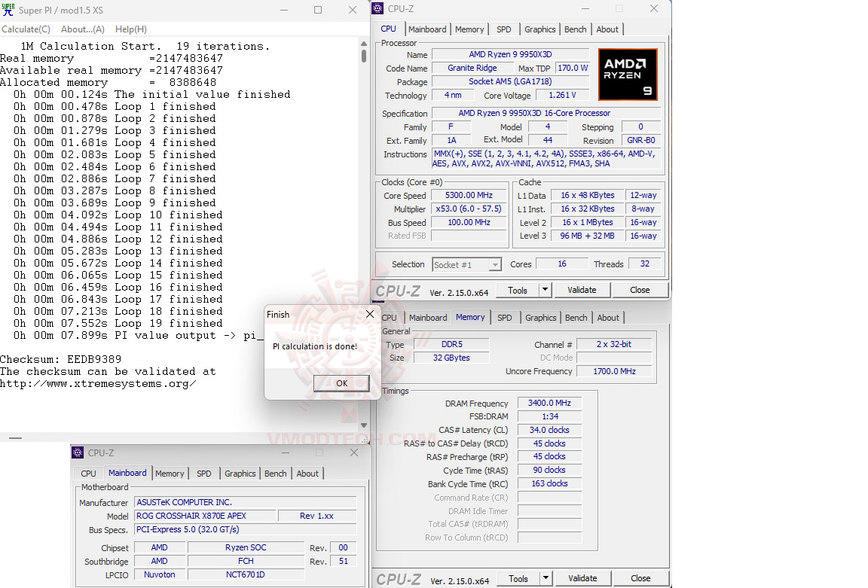Open the Bench tab in CPU-Z
The height and width of the screenshot is (588, 868).
click(575, 29)
